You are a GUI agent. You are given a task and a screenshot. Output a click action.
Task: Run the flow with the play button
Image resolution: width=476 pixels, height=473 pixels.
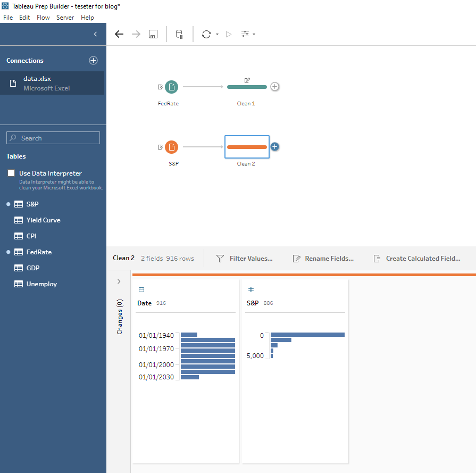[x=229, y=34]
